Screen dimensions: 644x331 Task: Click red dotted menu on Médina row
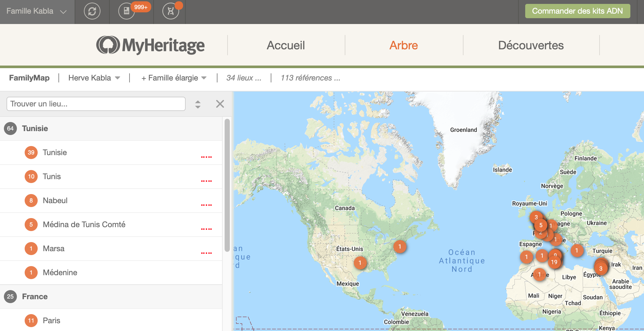pos(206,229)
